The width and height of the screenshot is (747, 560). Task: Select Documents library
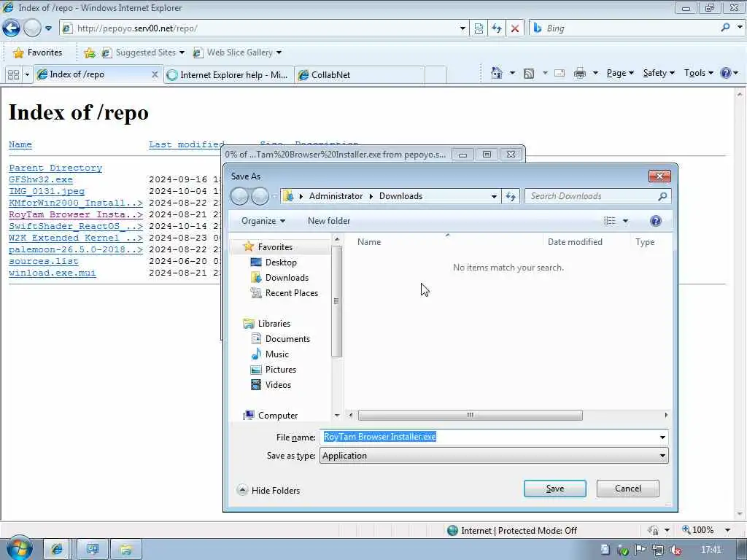click(x=287, y=339)
